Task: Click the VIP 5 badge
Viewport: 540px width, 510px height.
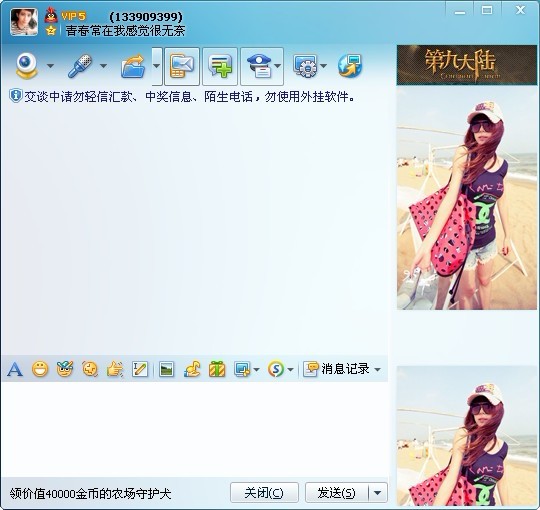Action: tap(73, 16)
